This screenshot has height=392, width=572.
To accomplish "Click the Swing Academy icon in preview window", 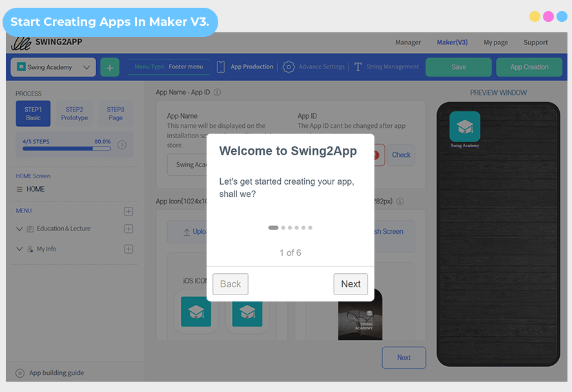I will (465, 127).
